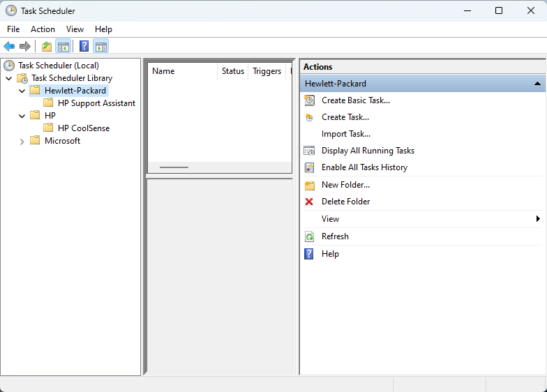Click Enable All Tasks History action
547x392 pixels.
click(x=364, y=167)
